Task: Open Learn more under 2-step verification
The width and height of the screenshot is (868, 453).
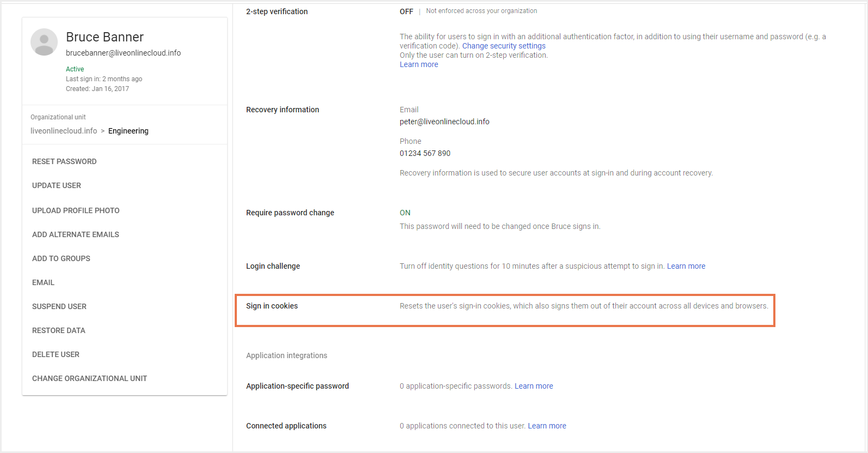Action: pyautogui.click(x=419, y=64)
